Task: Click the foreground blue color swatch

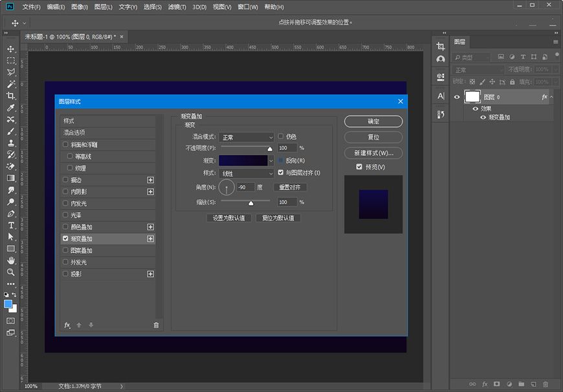Action: pos(8,304)
